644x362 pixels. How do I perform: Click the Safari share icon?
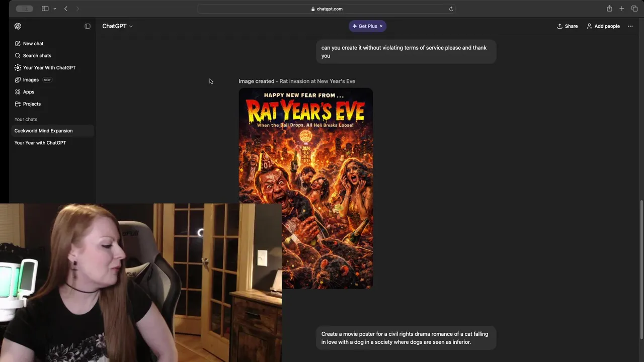[x=609, y=9]
